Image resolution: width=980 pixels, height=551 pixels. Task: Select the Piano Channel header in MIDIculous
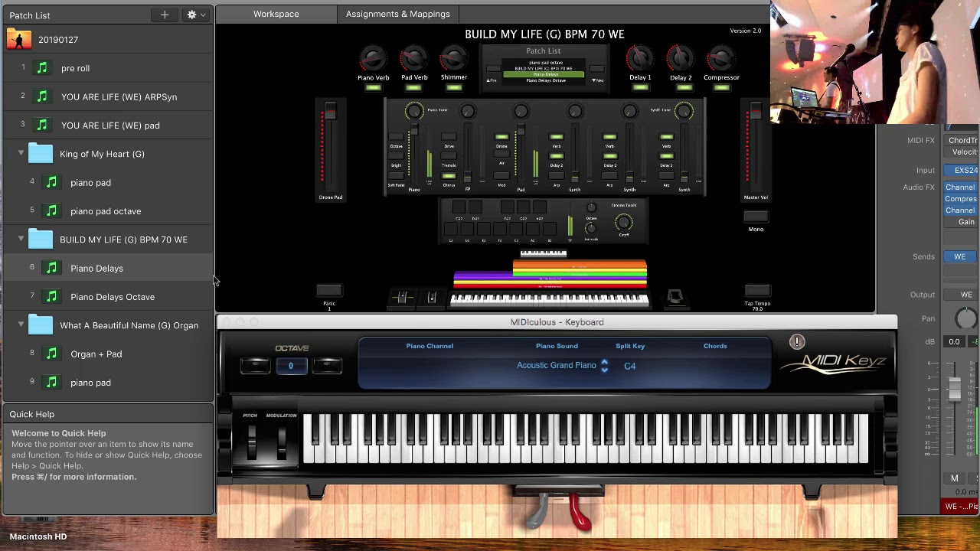(x=430, y=346)
